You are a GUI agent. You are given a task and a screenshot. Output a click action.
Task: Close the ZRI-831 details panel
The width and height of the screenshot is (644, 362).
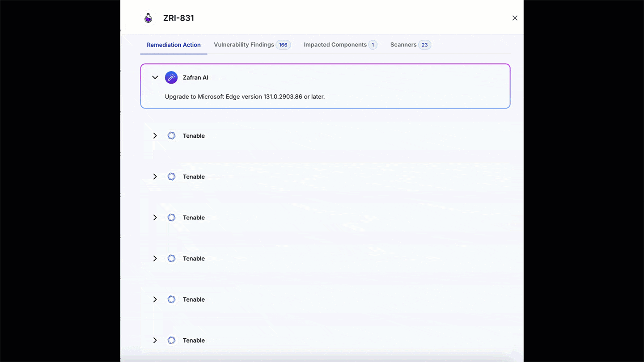515,18
